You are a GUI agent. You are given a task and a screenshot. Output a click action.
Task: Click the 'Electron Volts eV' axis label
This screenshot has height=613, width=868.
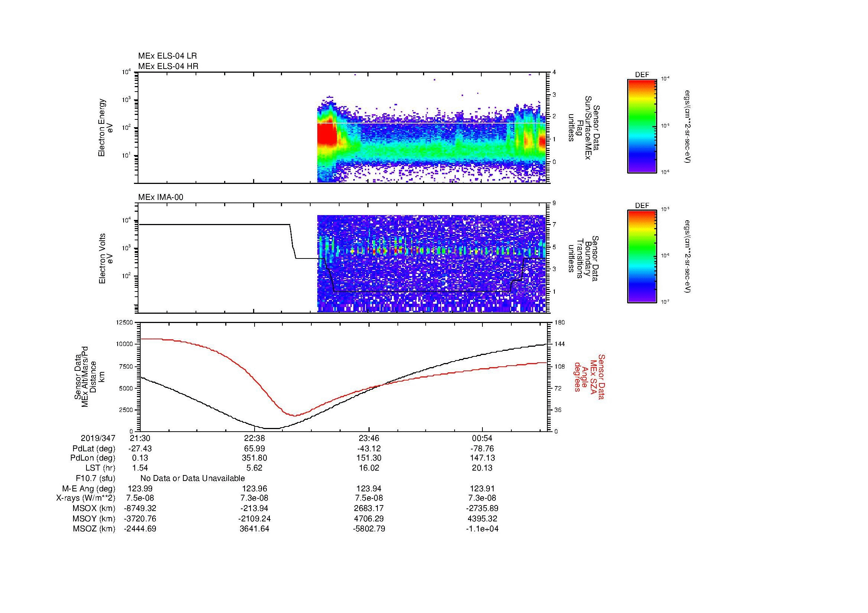[105, 258]
